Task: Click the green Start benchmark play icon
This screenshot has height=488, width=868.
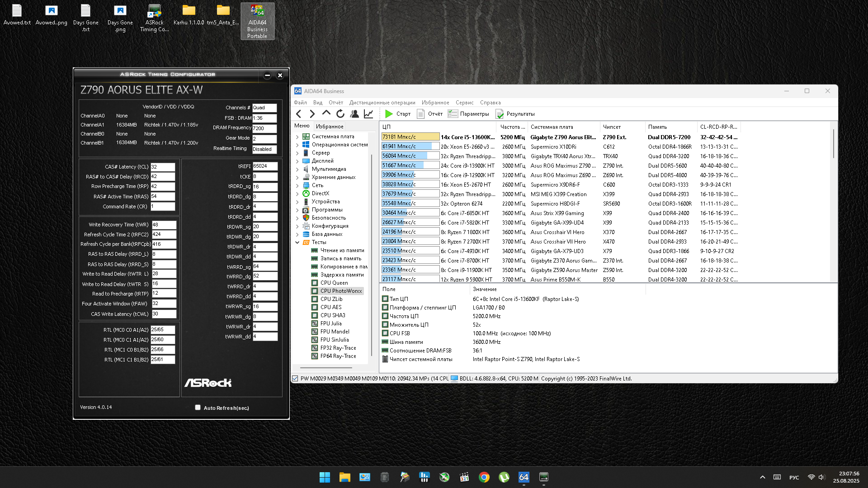Action: pyautogui.click(x=389, y=114)
